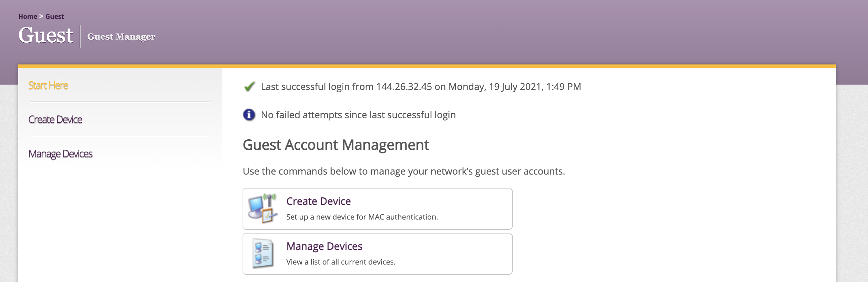
Task: Open the Manage Devices card title link
Action: click(x=324, y=246)
